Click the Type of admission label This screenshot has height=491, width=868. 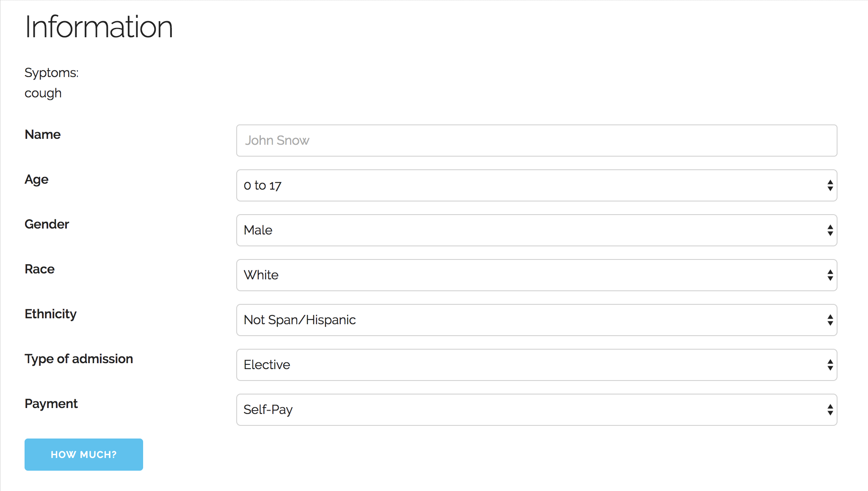coord(79,359)
